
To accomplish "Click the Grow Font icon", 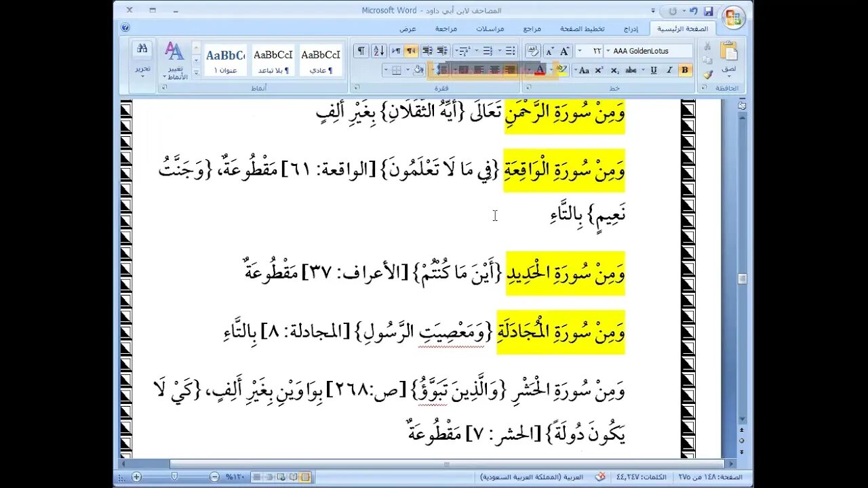I will point(565,51).
